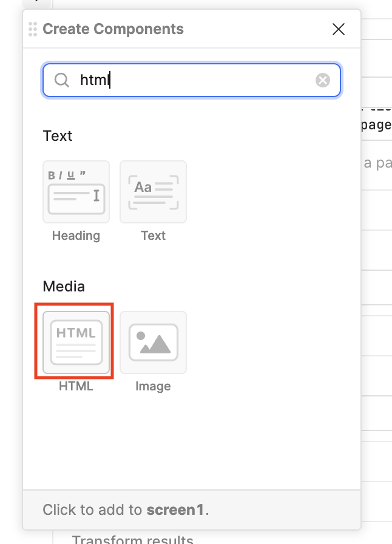392x544 pixels.
Task: Click the "HTML" label under its tile
Action: tap(76, 386)
